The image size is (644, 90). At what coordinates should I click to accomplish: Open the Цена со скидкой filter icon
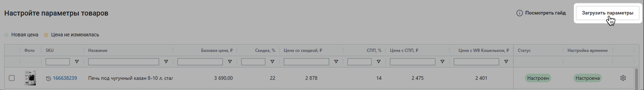point(336,62)
